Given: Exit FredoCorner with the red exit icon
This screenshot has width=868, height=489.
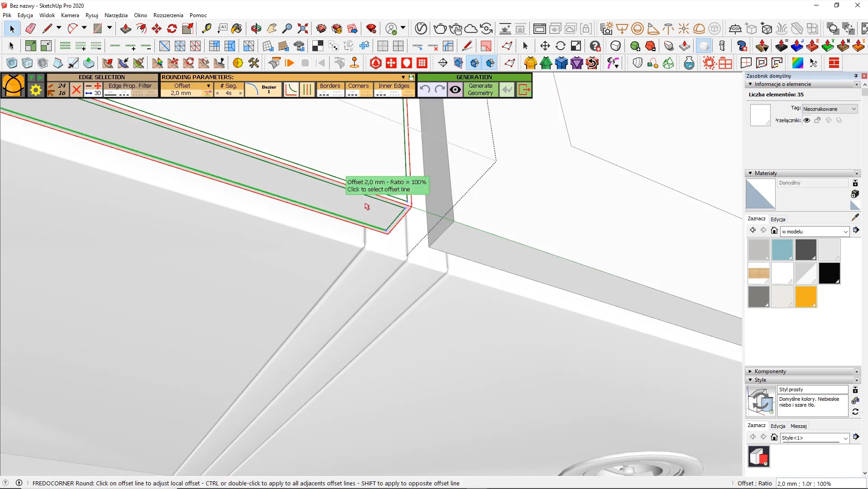Looking at the screenshot, I should pyautogui.click(x=524, y=90).
